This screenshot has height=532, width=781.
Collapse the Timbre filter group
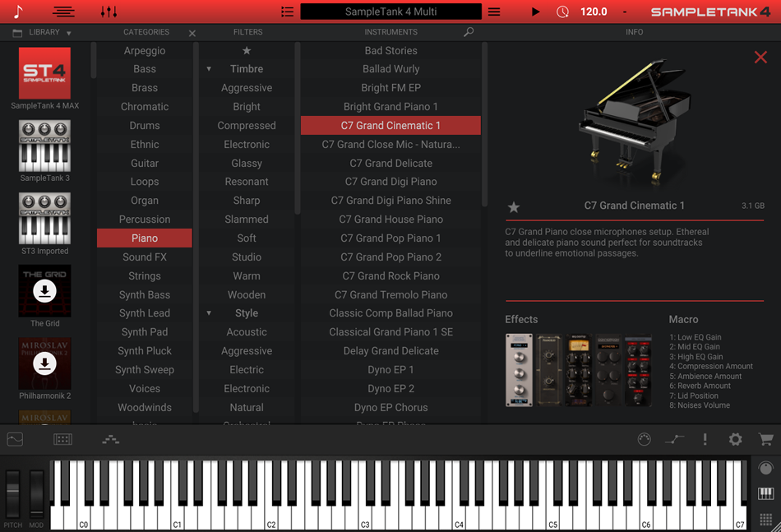coord(209,69)
